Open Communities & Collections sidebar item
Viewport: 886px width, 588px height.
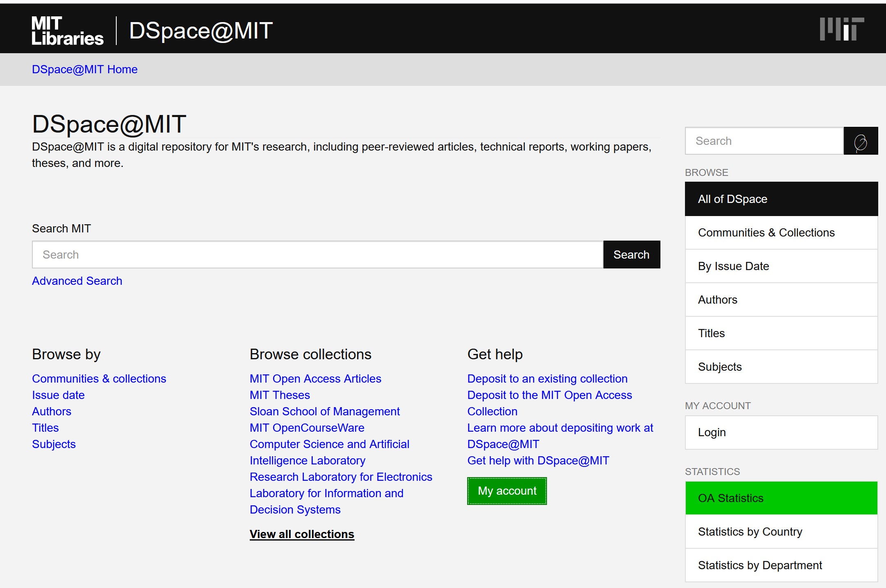click(x=781, y=232)
